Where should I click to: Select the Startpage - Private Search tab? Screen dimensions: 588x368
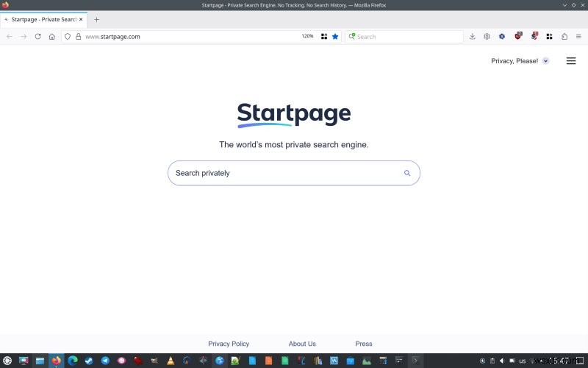click(x=43, y=20)
